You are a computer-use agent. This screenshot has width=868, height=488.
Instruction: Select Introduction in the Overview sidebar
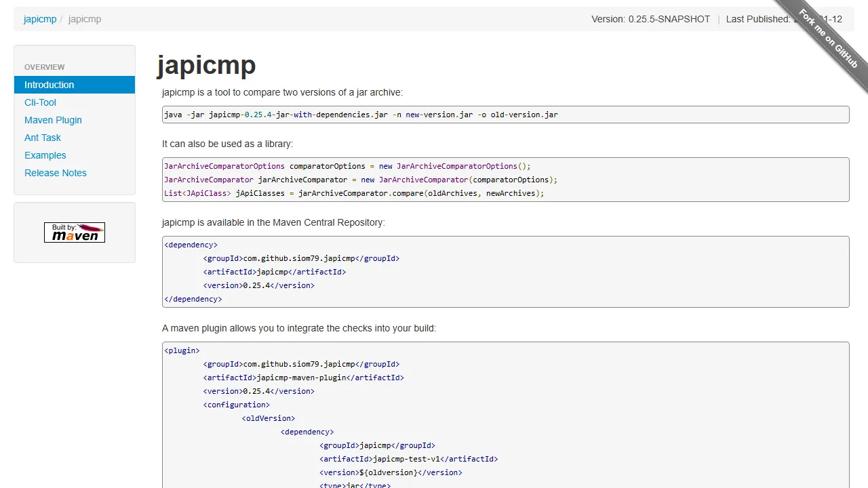click(x=49, y=84)
